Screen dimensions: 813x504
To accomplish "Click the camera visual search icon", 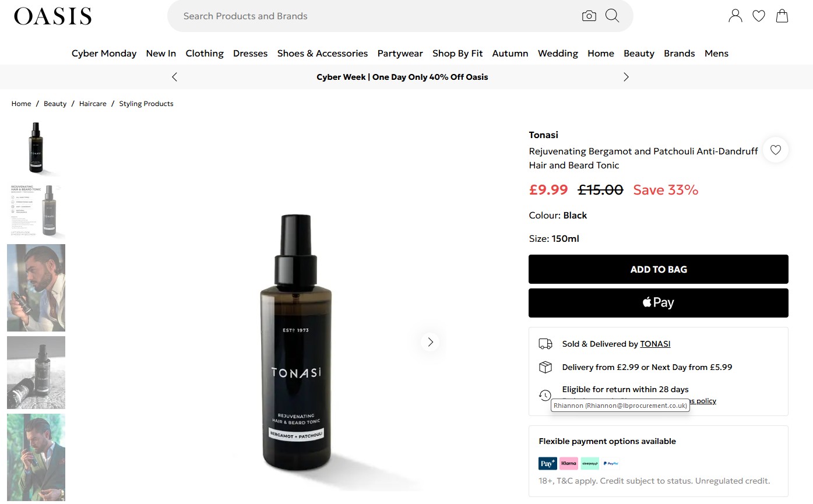I will (589, 16).
